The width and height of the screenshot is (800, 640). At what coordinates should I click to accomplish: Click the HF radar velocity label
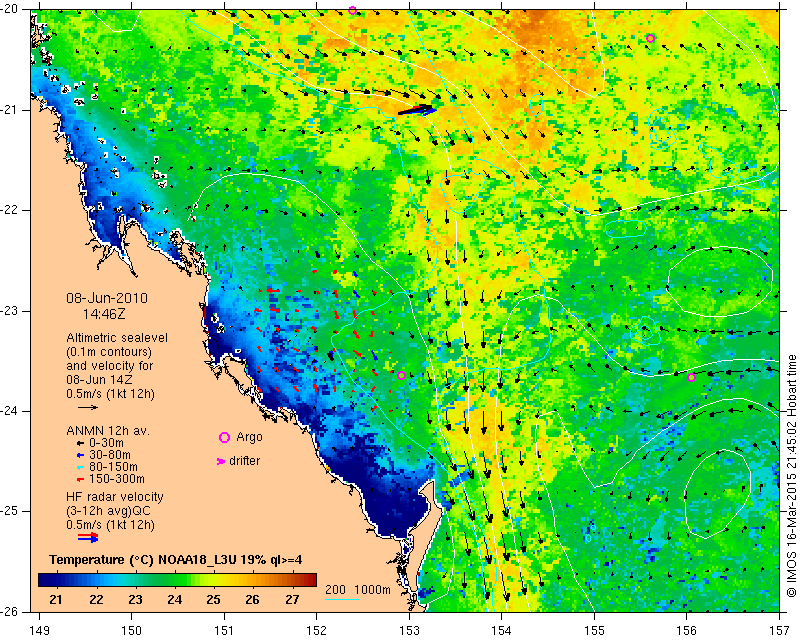[115, 497]
